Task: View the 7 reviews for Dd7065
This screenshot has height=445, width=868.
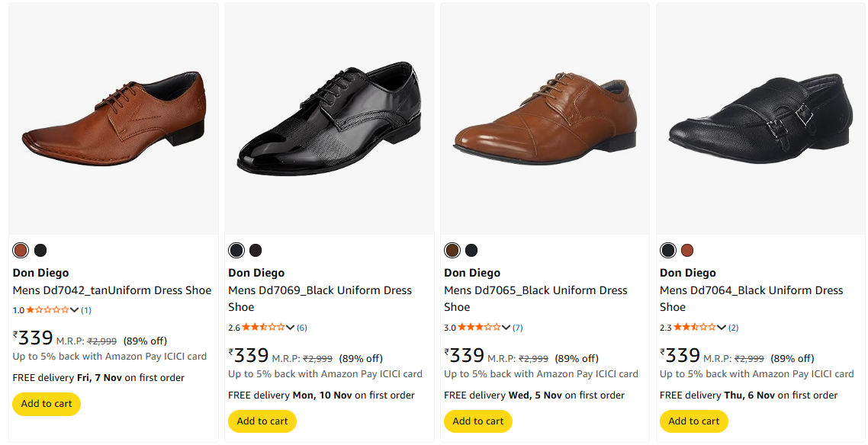Action: [518, 328]
